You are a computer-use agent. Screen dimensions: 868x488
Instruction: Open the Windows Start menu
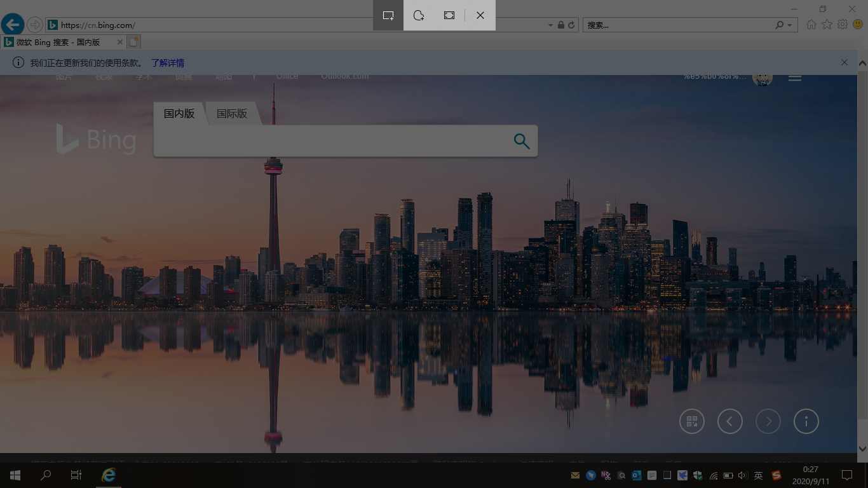(15, 475)
